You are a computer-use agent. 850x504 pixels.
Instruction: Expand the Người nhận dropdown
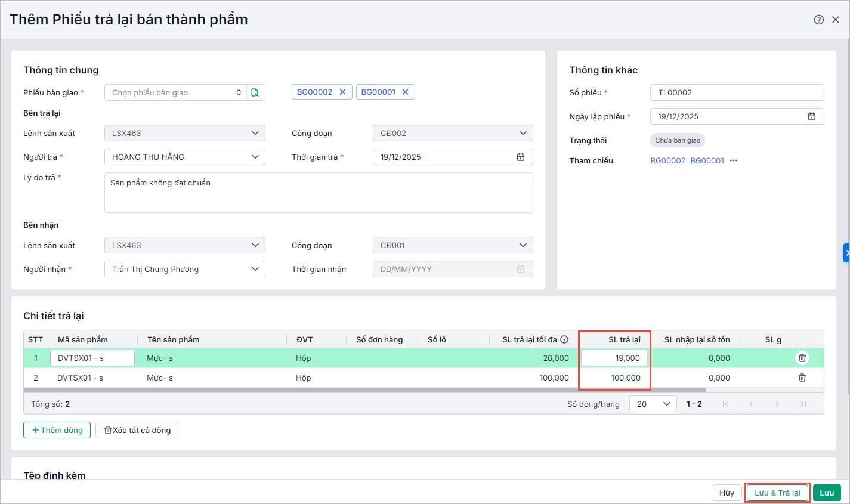255,269
